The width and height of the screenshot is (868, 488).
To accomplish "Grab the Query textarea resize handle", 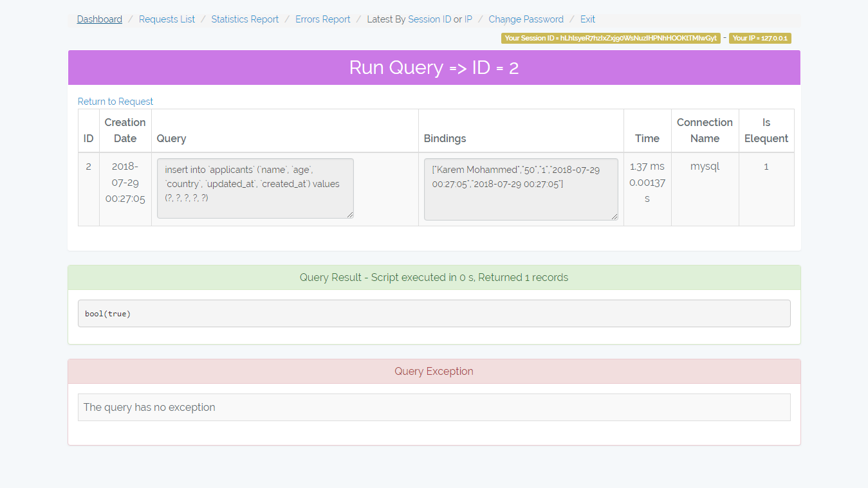I will pos(349,215).
